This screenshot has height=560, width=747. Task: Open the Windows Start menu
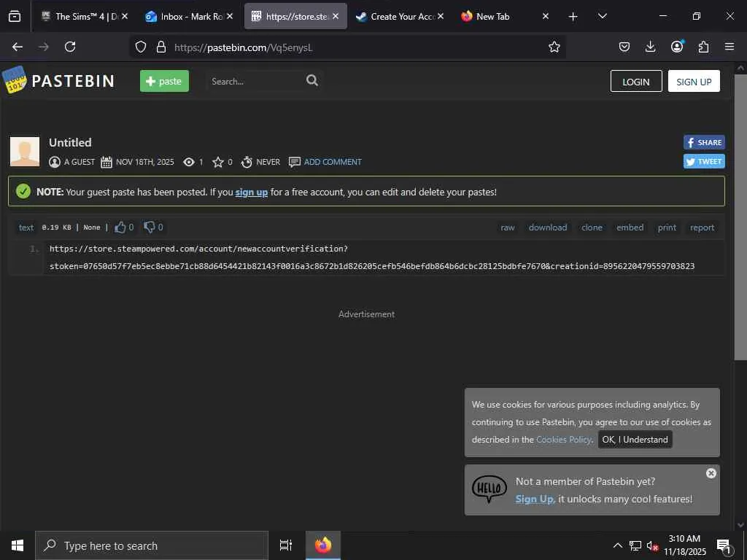pos(18,545)
